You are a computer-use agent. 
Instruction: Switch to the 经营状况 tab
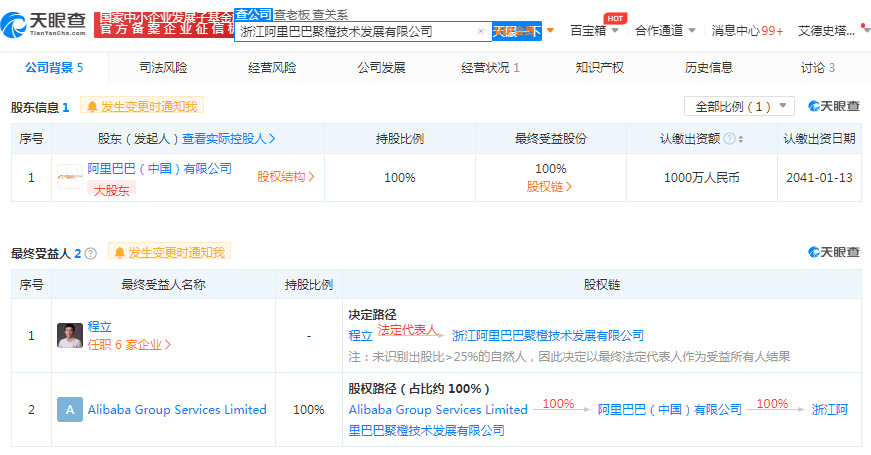click(490, 68)
